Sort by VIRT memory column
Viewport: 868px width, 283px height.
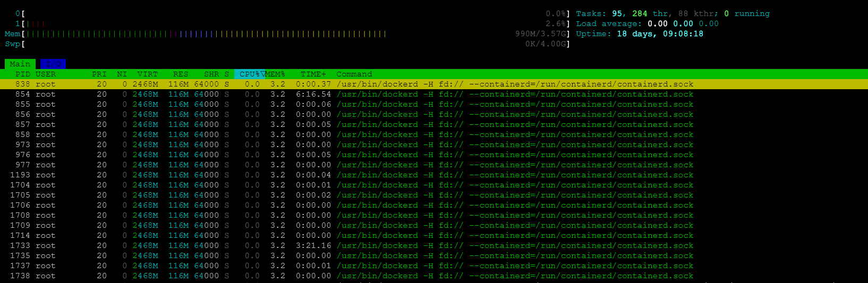147,74
